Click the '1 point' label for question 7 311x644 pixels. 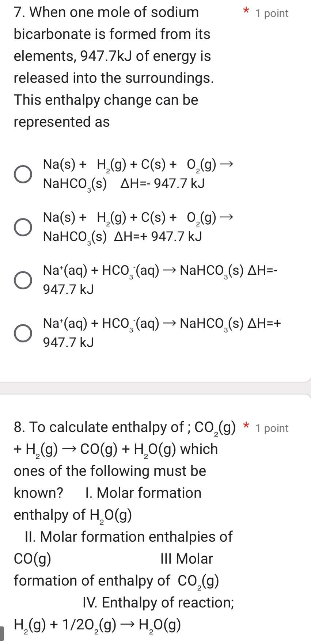[272, 14]
